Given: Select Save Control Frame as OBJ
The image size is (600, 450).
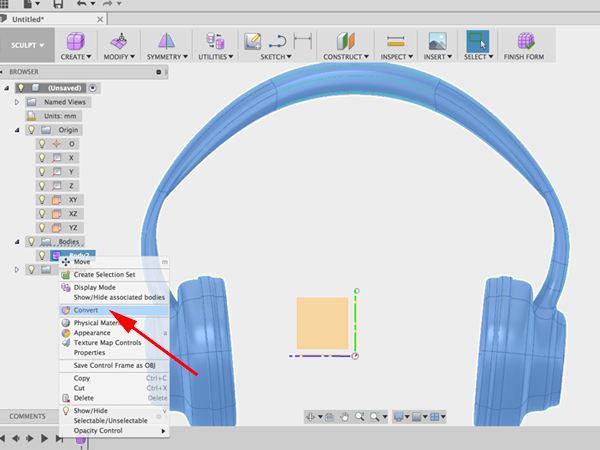Looking at the screenshot, I should point(114,365).
